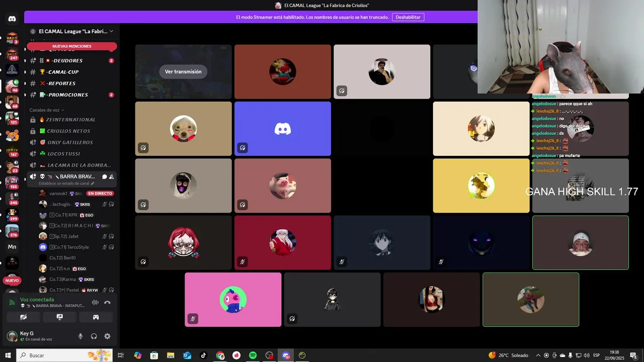Viewport: 644px width, 362px height.
Task: Open user settings gear
Action: coord(107,336)
